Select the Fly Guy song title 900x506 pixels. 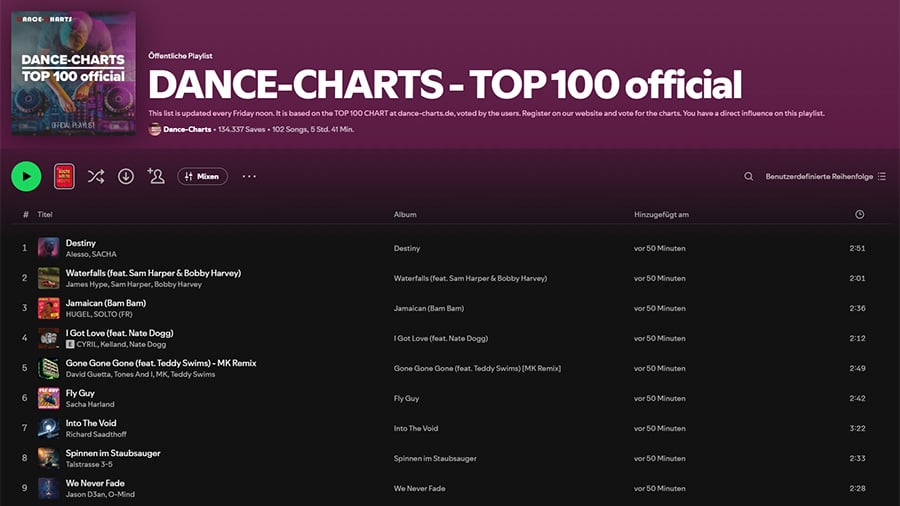pyautogui.click(x=80, y=393)
